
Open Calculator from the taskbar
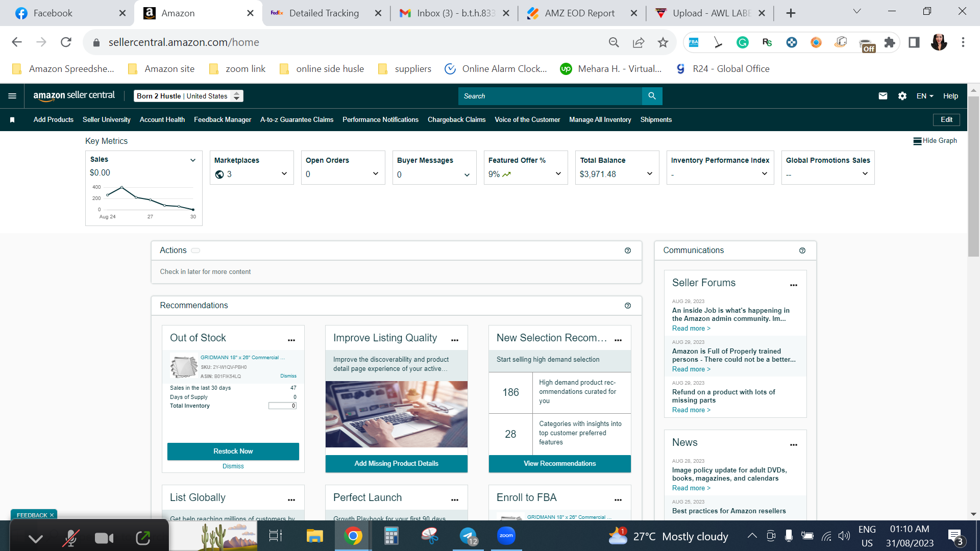coord(391,536)
